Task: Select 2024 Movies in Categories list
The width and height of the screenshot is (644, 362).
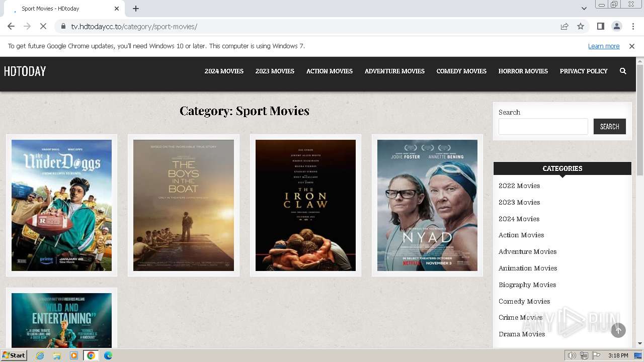Action: pyautogui.click(x=519, y=219)
